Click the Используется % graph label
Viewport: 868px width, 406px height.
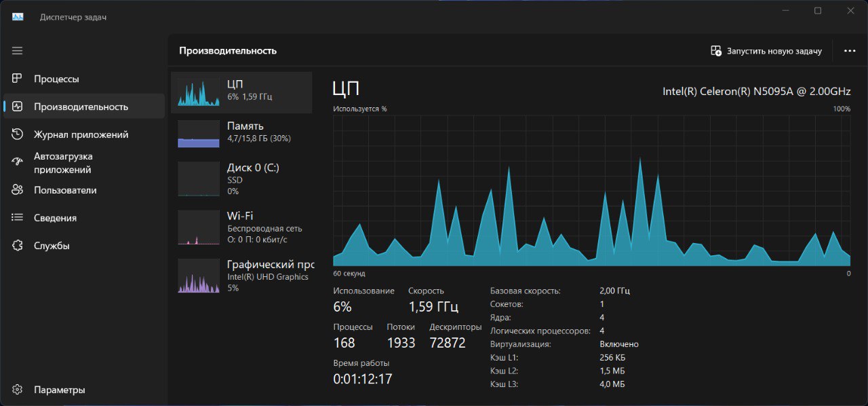pyautogui.click(x=360, y=109)
